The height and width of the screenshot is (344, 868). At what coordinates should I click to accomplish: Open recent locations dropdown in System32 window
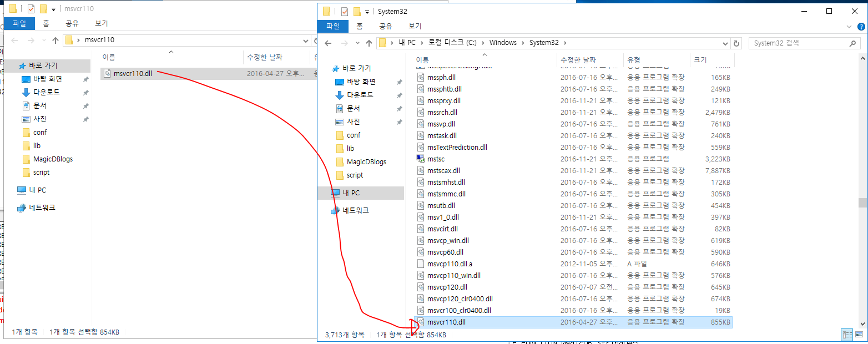(x=357, y=43)
